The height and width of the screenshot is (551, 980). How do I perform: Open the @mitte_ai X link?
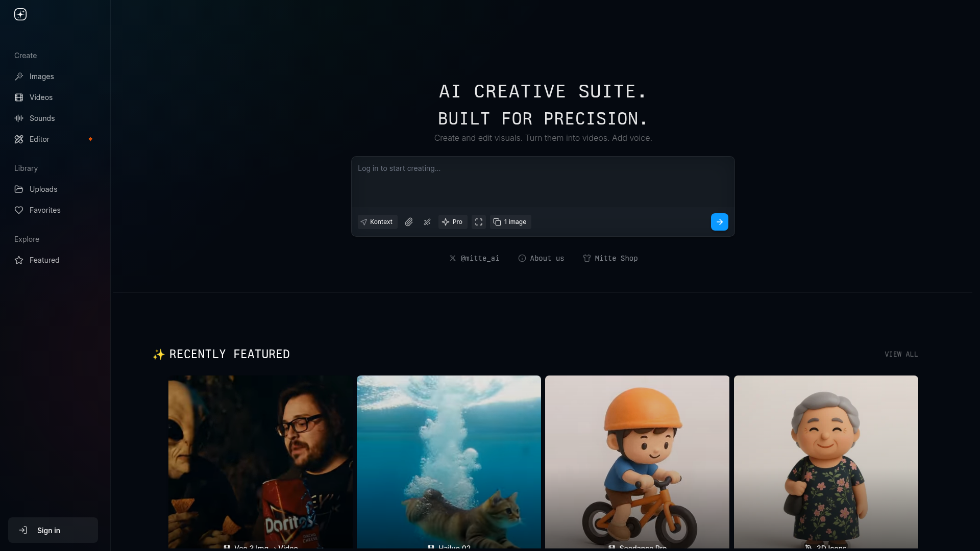tap(475, 258)
